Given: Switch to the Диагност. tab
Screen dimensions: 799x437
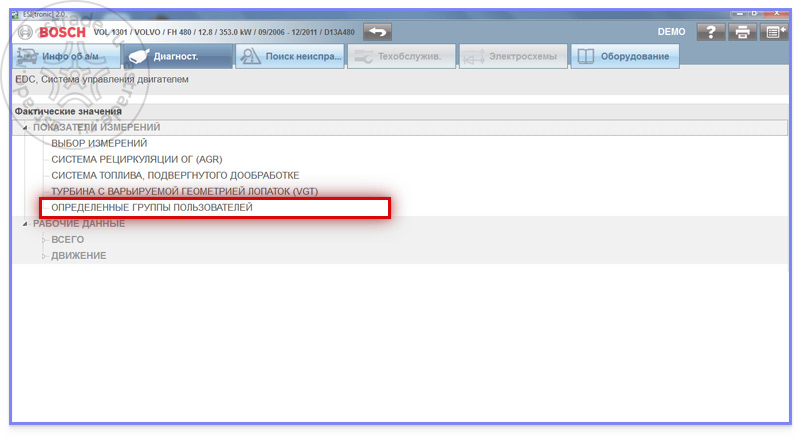Looking at the screenshot, I should (x=178, y=56).
